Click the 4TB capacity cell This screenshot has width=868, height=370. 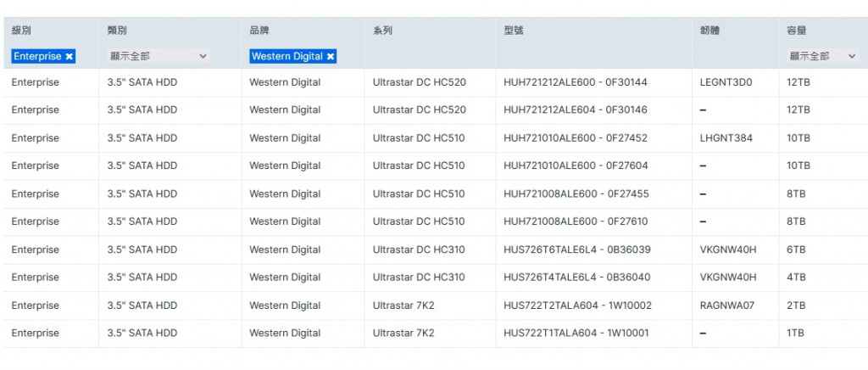[796, 277]
